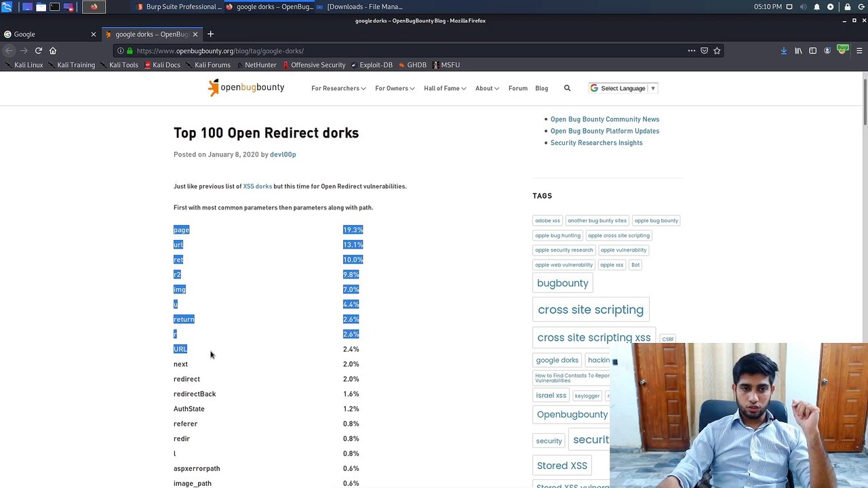The width and height of the screenshot is (868, 488).
Task: Open the NetHunter bookmark
Action: [256, 65]
